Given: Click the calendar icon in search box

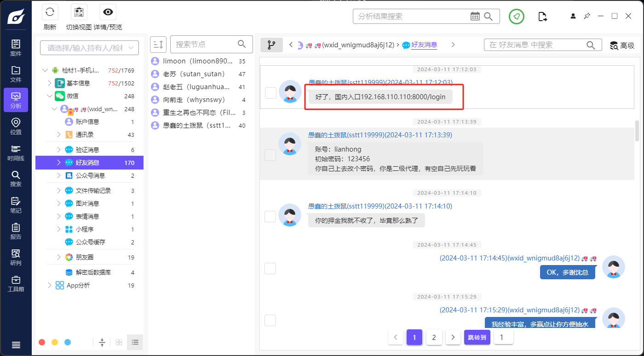Looking at the screenshot, I should tap(475, 17).
